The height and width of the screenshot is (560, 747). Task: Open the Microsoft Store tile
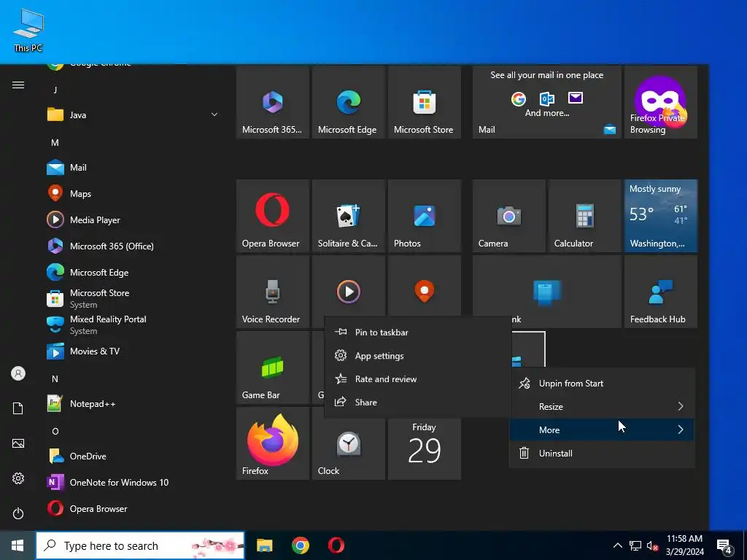425,102
